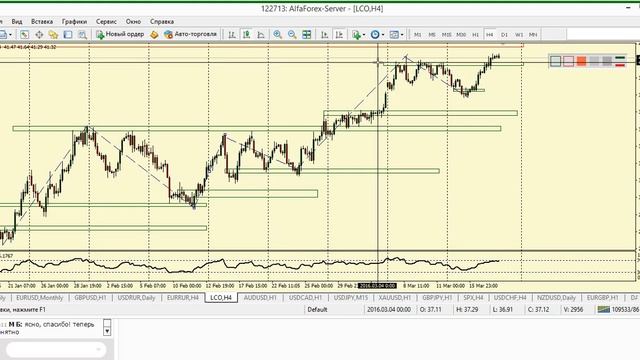
Task: Click Новый ордер button
Action: coord(120,34)
